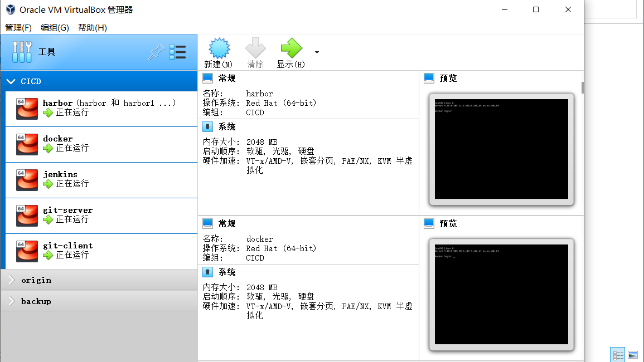Image resolution: width=644 pixels, height=362 pixels.
Task: Click docker's '2048 MB' memory value
Action: coord(262,287)
